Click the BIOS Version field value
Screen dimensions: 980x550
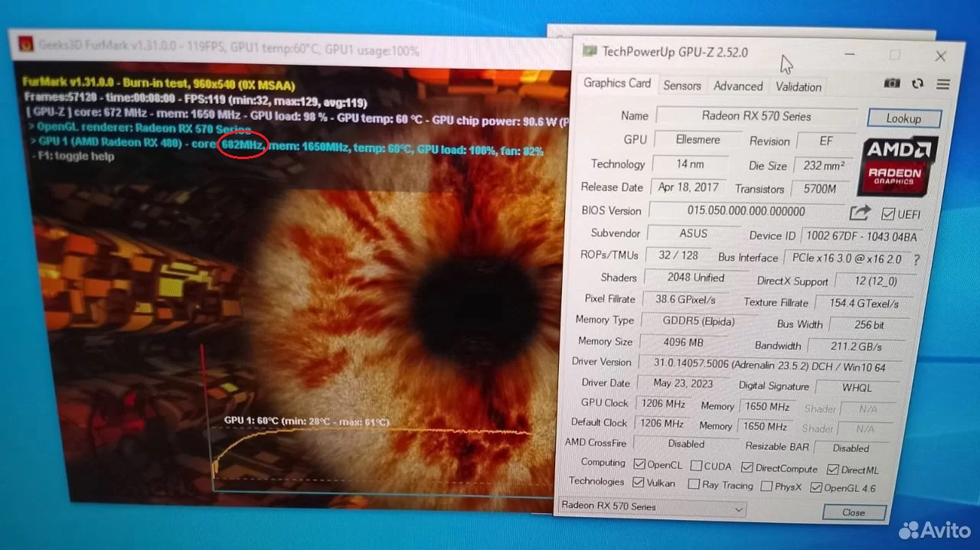click(746, 210)
